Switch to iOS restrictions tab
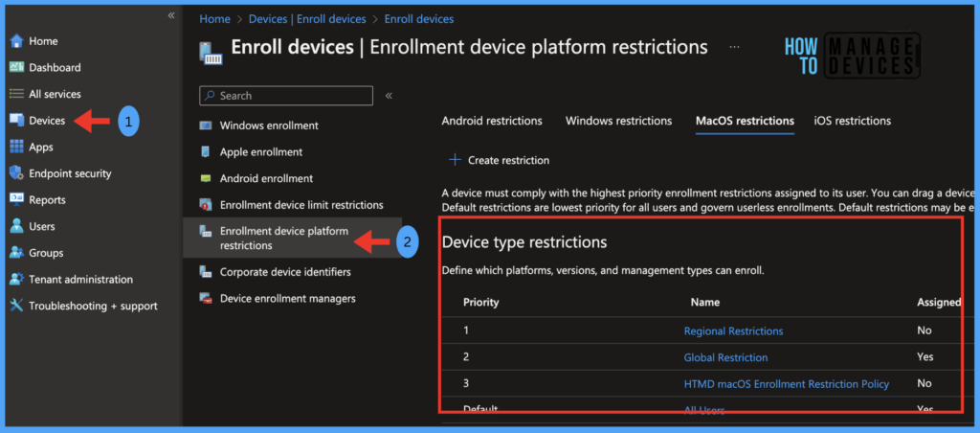 853,121
